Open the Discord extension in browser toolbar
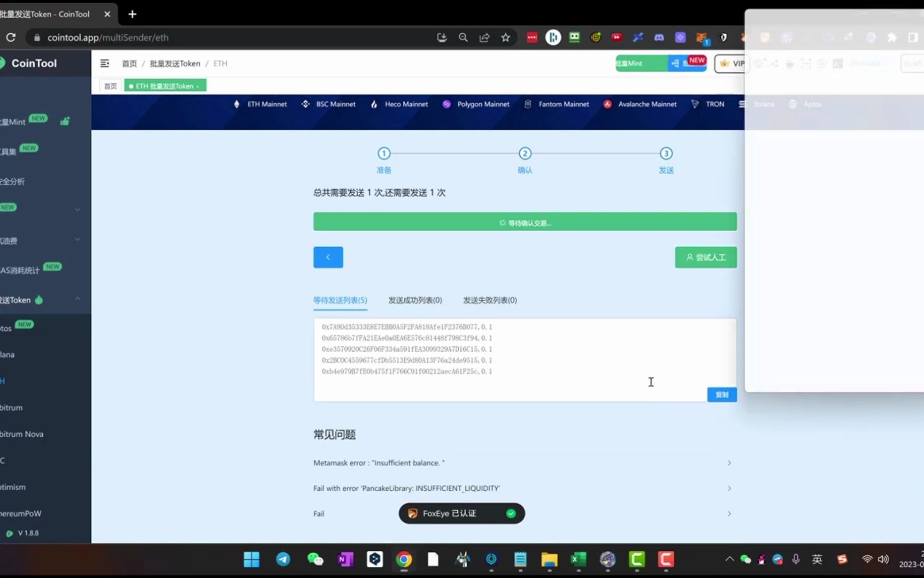 tap(659, 37)
